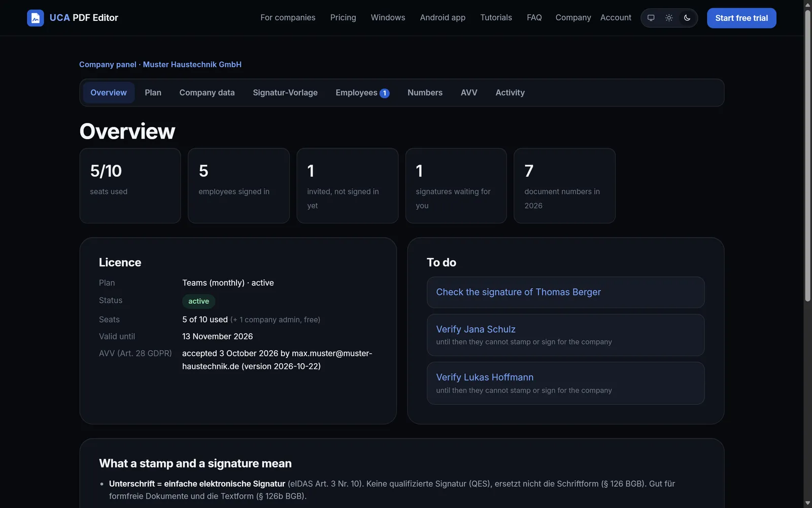
Task: Click 'Teams (monthly) · active' plan text
Action: click(228, 283)
